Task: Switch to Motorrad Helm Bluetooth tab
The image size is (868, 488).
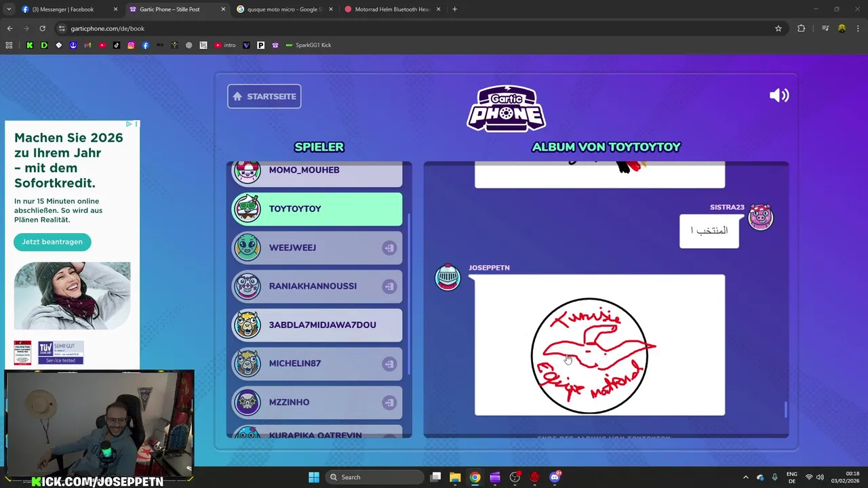Action: tap(392, 9)
